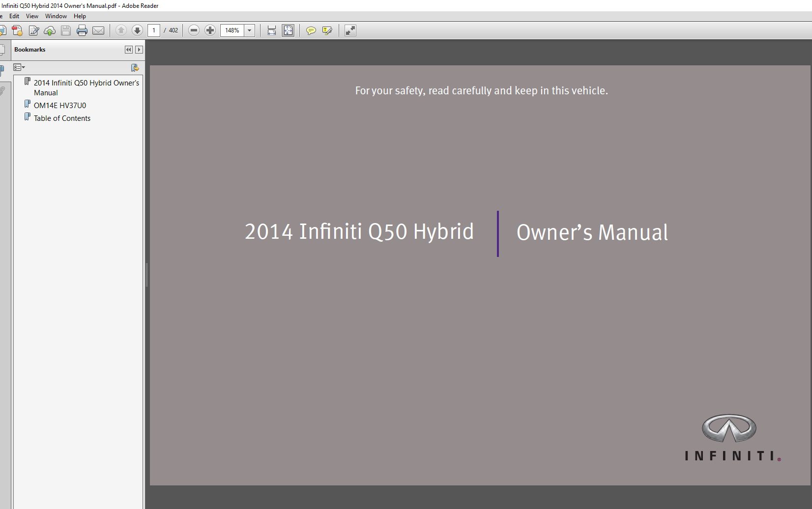Click the Save file icon
Screen dimensions: 812x509
66,30
